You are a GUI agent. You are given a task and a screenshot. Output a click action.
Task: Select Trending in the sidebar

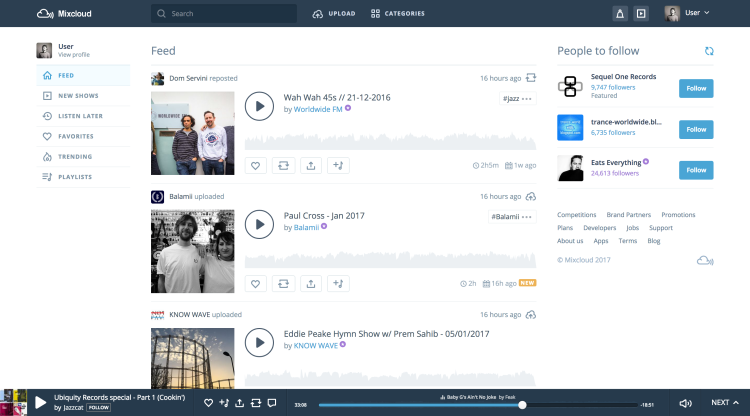click(x=83, y=157)
